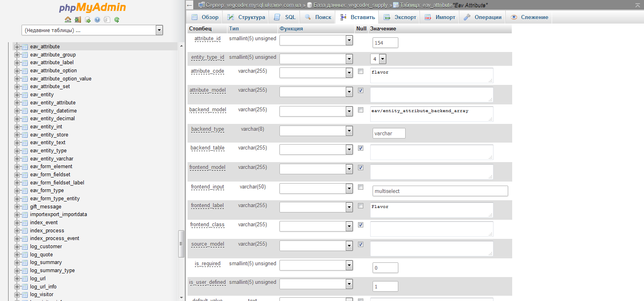The height and width of the screenshot is (301, 644).
Task: Uncheck Null checkbox for backend_table
Action: click(360, 148)
